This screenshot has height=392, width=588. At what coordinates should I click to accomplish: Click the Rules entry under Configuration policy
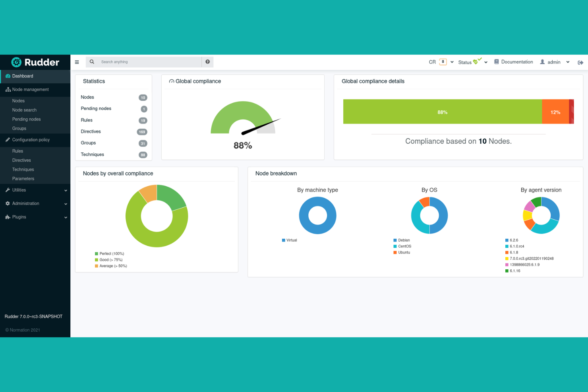pyautogui.click(x=17, y=151)
